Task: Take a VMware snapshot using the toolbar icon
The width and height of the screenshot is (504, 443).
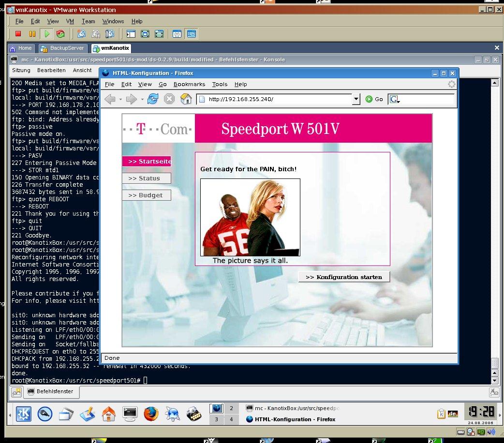Action: 81,34
